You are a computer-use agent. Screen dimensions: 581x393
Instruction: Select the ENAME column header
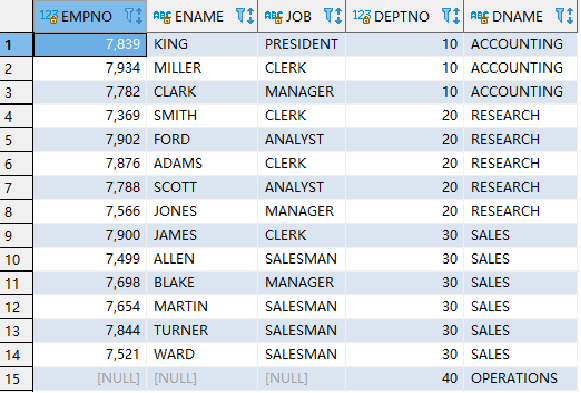[x=202, y=16]
